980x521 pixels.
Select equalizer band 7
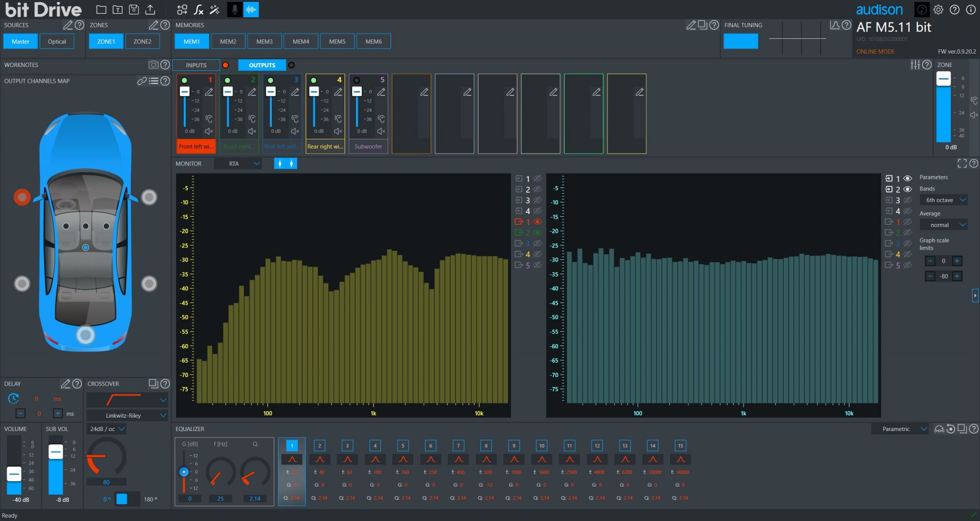(458, 445)
